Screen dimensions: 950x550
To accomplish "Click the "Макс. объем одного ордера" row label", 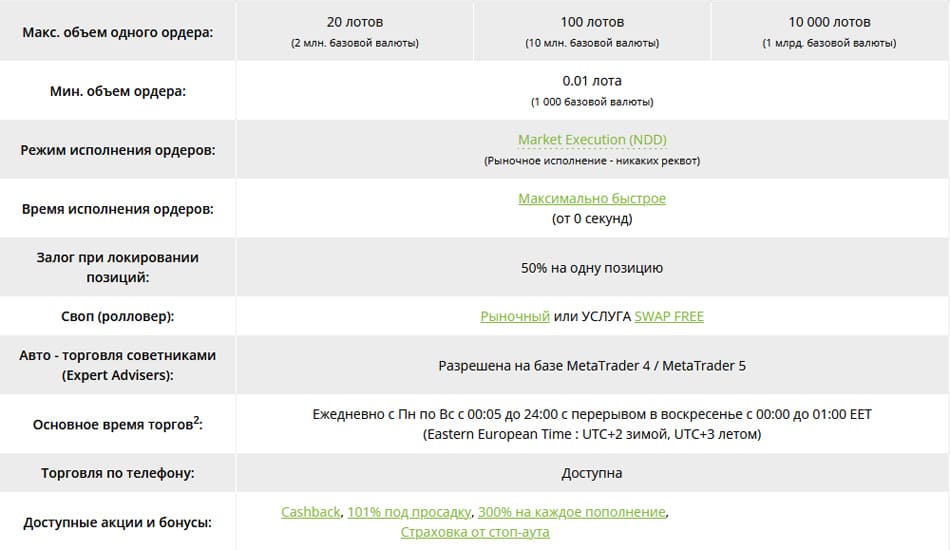I will (118, 32).
